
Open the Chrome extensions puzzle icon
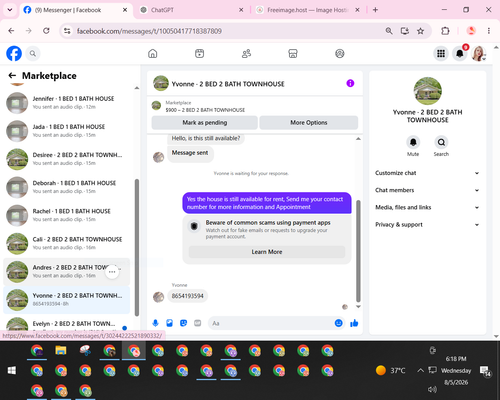coord(445,31)
